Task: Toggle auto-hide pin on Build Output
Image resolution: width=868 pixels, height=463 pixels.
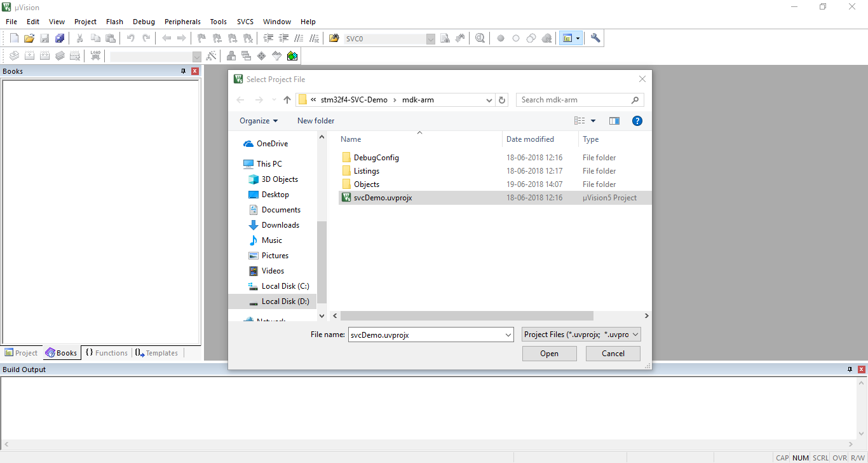Action: click(x=850, y=370)
